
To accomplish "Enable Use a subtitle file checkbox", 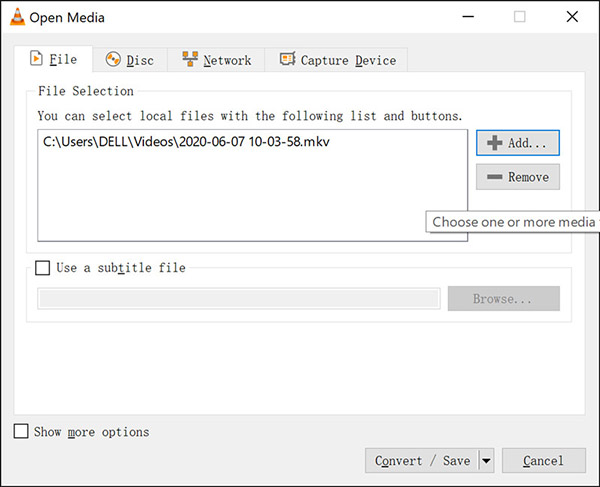I will [x=42, y=268].
